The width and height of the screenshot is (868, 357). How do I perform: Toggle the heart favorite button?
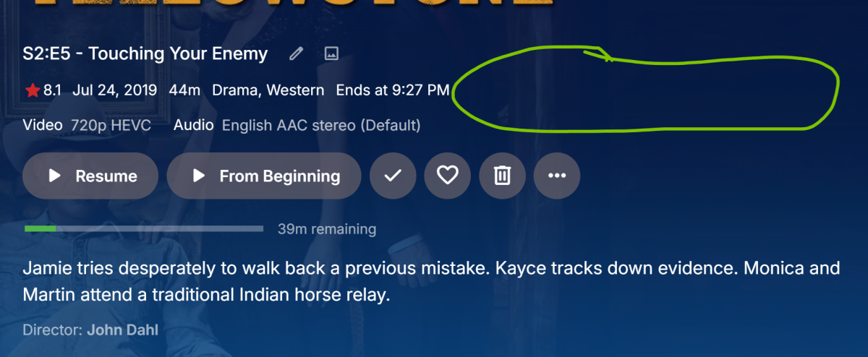(x=448, y=176)
